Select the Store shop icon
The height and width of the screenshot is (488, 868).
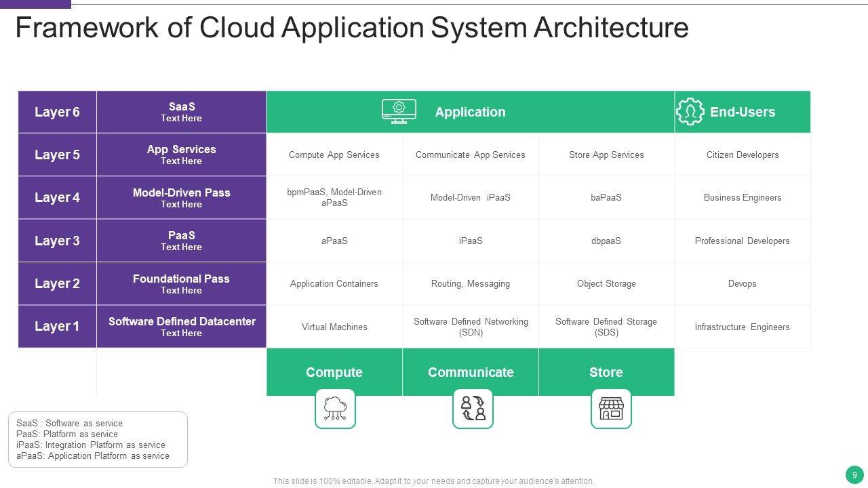(610, 409)
